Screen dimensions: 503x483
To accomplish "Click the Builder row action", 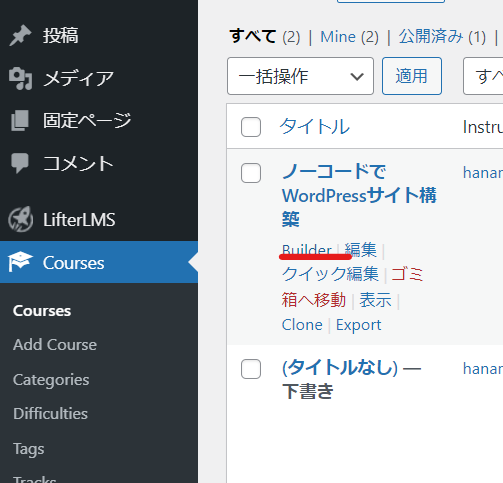I will (307, 250).
